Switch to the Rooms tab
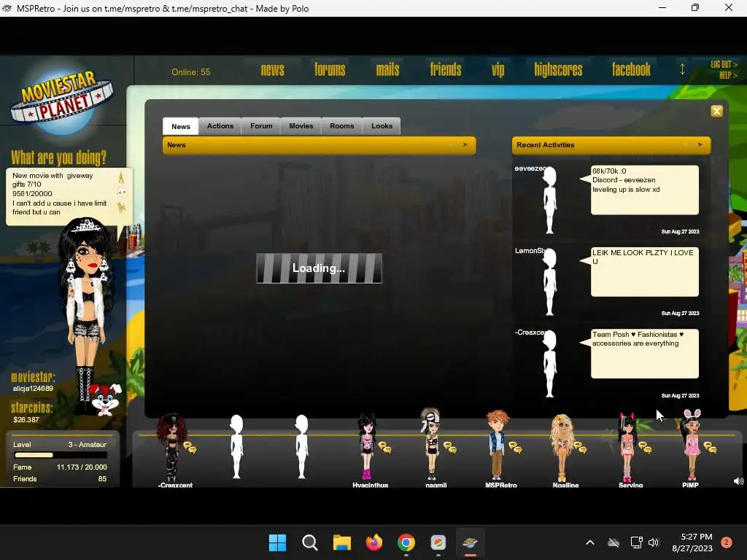Image resolution: width=747 pixels, height=560 pixels. 341,125
